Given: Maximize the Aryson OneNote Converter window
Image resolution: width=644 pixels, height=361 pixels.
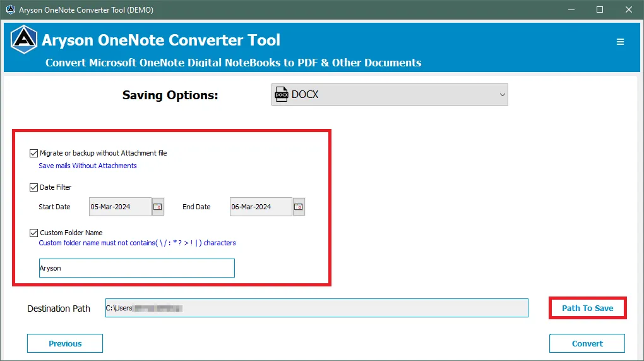Looking at the screenshot, I should coord(600,9).
